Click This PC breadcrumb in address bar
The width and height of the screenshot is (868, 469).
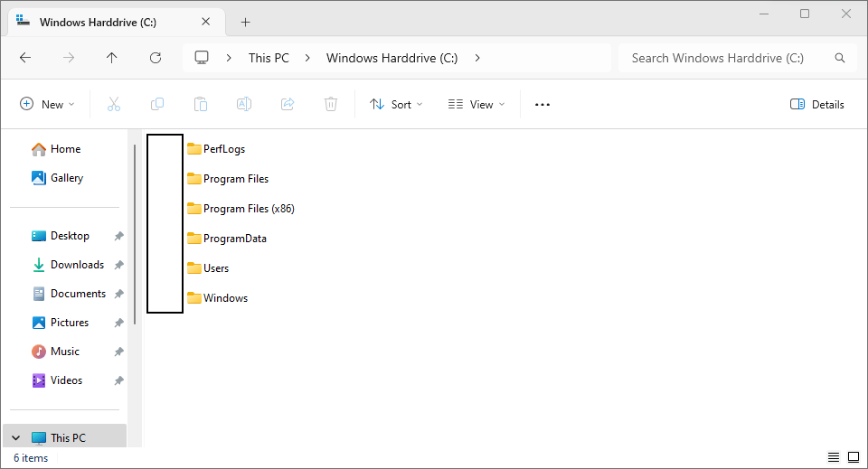(x=269, y=58)
